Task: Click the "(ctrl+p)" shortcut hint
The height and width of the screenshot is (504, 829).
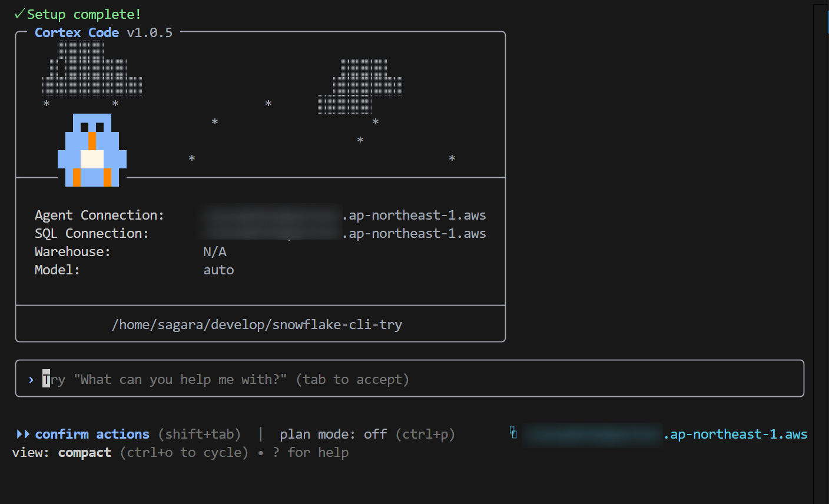Action: pyautogui.click(x=426, y=434)
